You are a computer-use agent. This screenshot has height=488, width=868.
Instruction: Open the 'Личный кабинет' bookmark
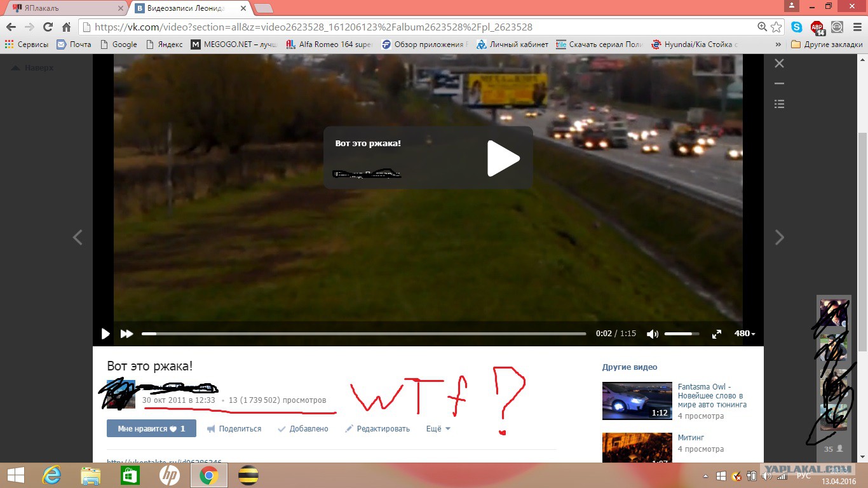513,44
